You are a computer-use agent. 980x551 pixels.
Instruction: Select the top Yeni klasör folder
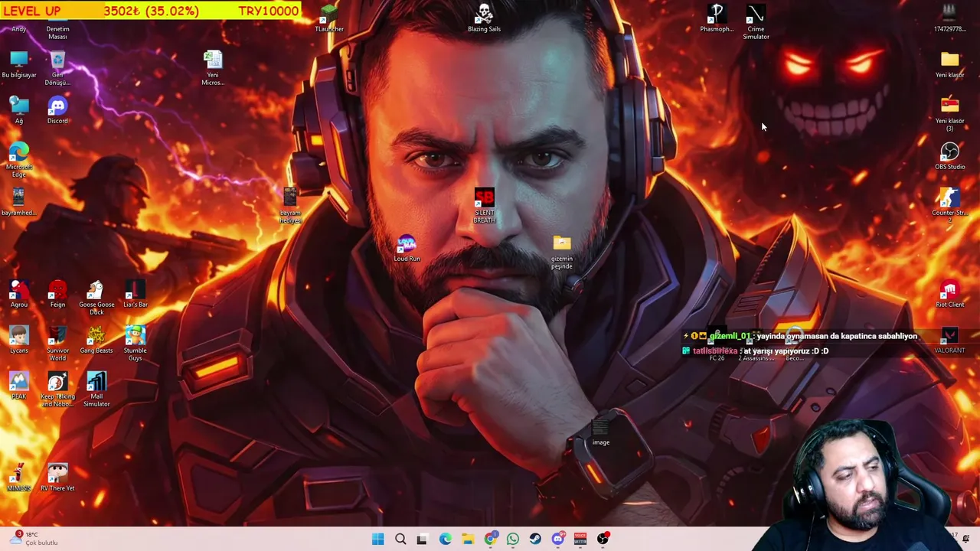(949, 64)
